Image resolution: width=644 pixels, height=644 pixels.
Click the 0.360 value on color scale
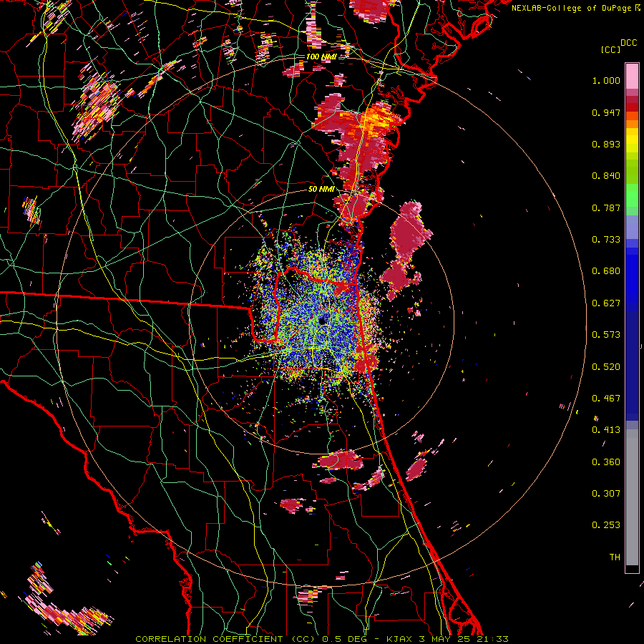click(x=606, y=462)
